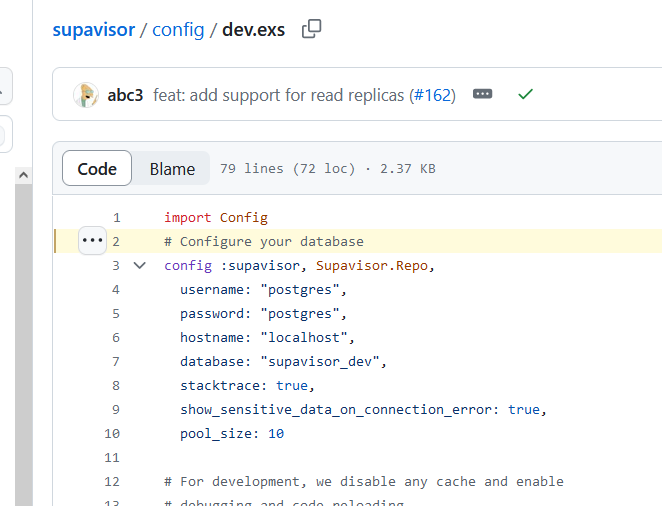Open the line 2 actions menu
Screen dimensions: 662x506
click(92, 241)
